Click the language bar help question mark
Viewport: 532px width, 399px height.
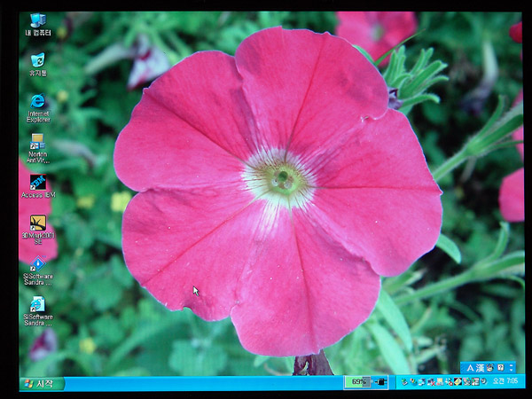click(500, 367)
